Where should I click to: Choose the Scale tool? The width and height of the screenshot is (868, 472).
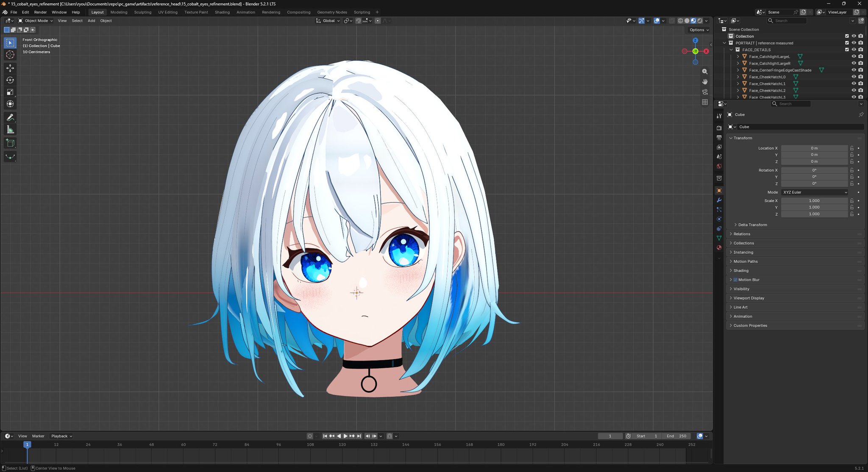pos(10,92)
